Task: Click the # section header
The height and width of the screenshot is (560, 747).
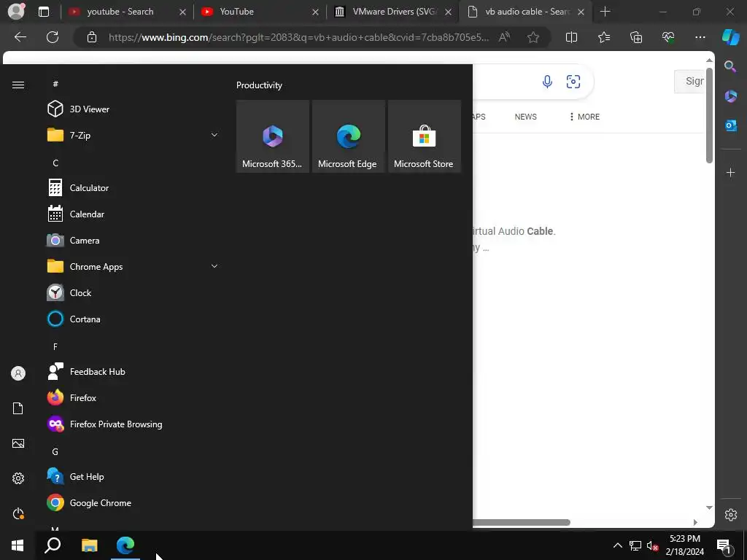Action: point(55,84)
